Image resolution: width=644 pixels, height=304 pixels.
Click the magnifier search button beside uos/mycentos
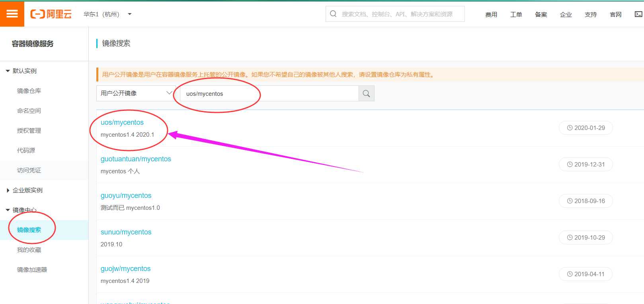tap(366, 93)
